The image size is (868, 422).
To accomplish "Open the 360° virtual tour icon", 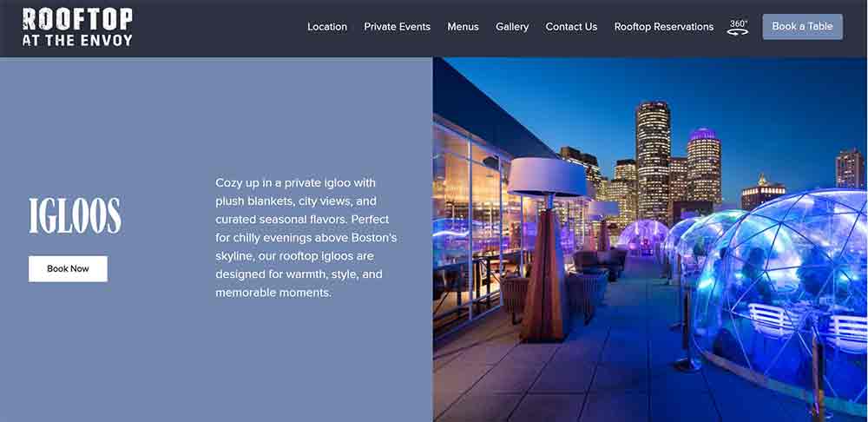I will (x=737, y=27).
